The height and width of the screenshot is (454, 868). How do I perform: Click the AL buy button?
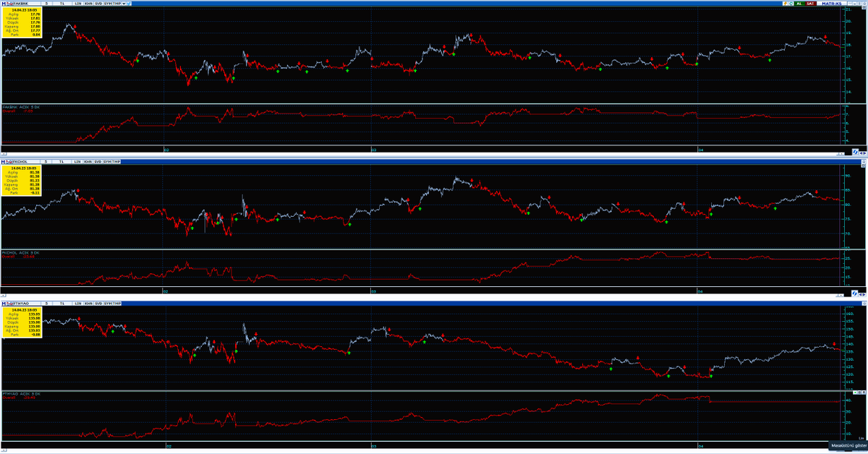[x=799, y=4]
